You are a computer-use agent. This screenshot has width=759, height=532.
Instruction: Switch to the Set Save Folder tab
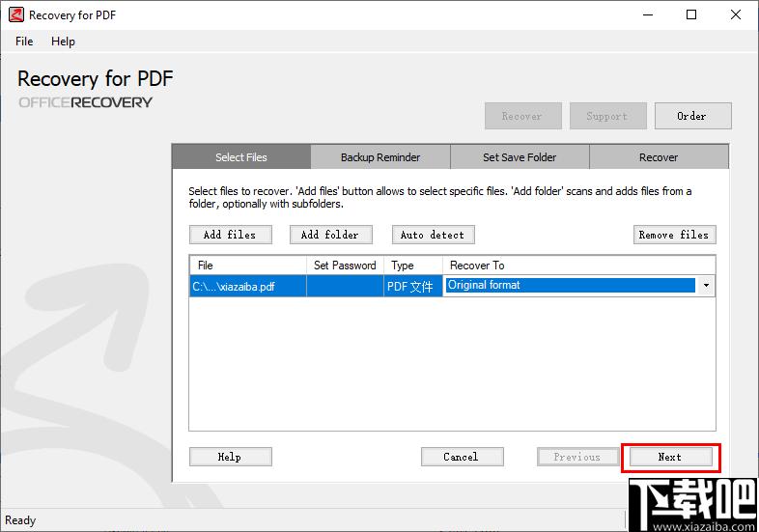click(520, 156)
